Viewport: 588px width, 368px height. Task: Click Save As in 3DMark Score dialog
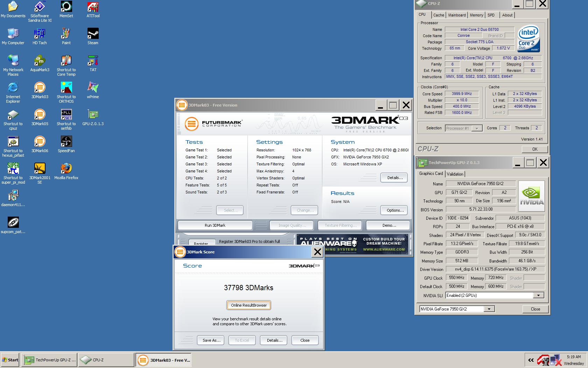pyautogui.click(x=211, y=340)
